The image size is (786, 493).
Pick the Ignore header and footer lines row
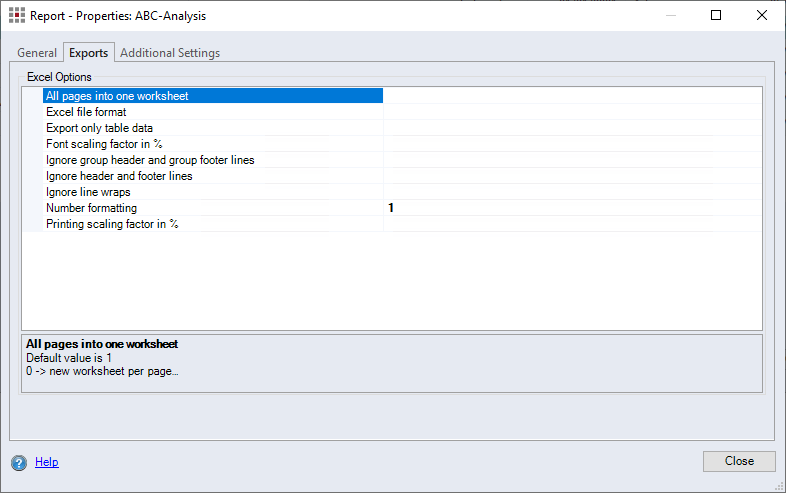[x=119, y=176]
